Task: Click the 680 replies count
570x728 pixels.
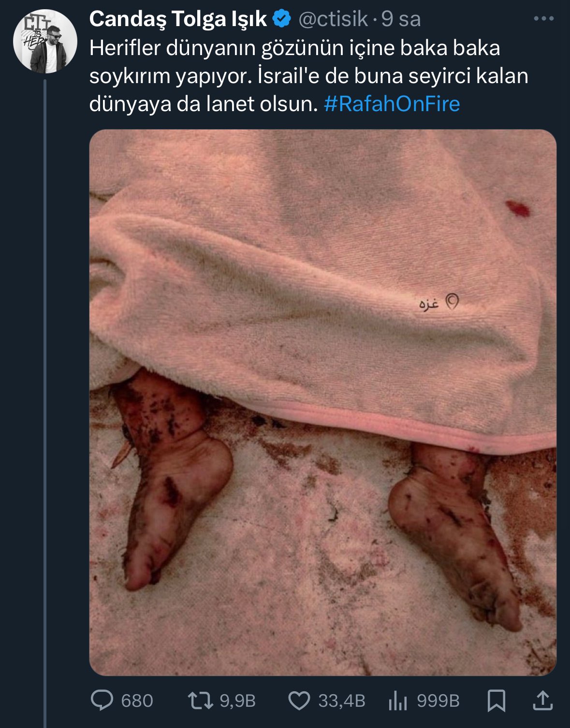Action: (137, 701)
